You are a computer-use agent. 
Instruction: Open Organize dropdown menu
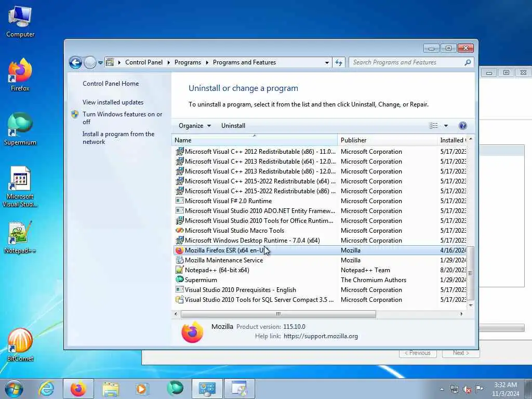pyautogui.click(x=195, y=126)
